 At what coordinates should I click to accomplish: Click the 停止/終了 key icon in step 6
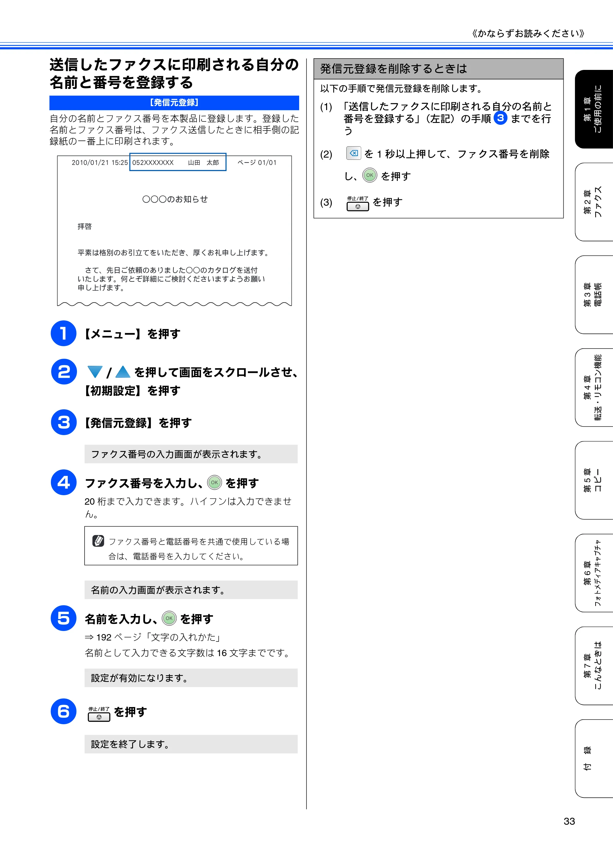pos(99,714)
